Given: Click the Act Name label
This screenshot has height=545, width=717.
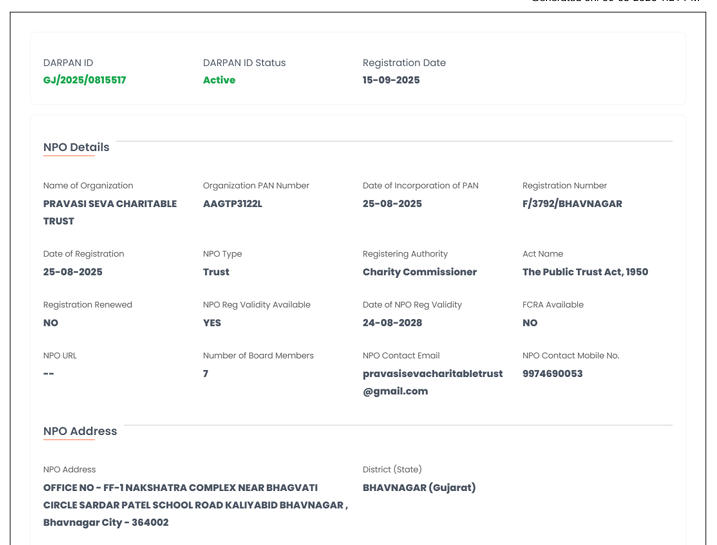Looking at the screenshot, I should coord(543,254).
